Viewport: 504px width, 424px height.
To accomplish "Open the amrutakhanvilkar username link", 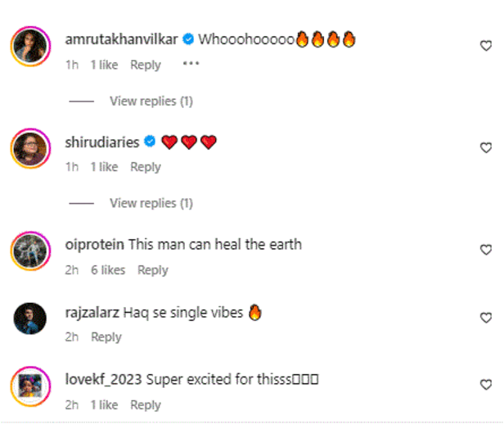I will point(121,39).
